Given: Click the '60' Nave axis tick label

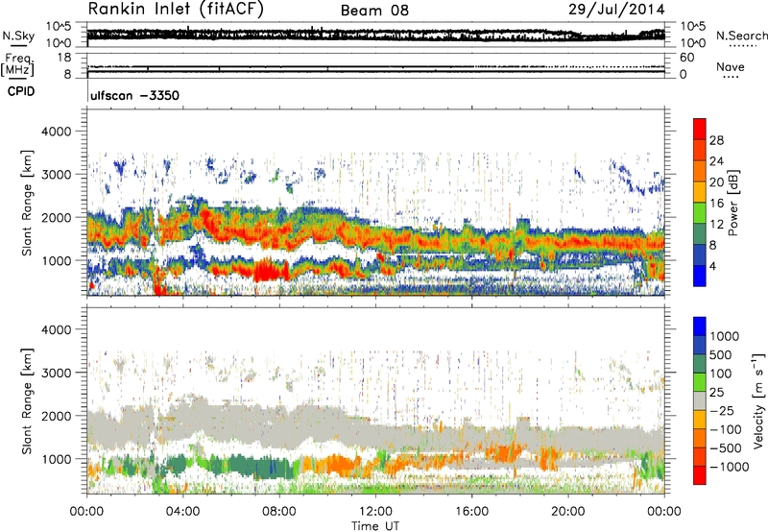Looking at the screenshot, I should point(686,58).
